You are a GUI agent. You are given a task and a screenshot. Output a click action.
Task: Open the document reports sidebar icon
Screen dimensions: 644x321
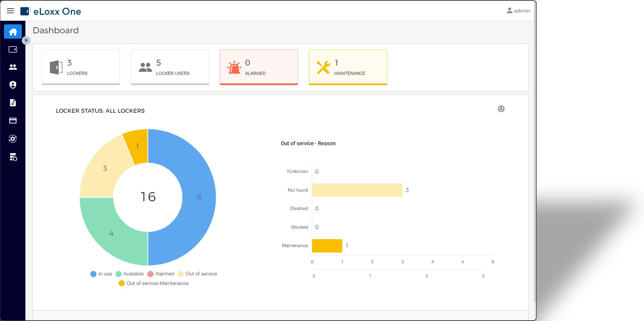click(x=13, y=103)
